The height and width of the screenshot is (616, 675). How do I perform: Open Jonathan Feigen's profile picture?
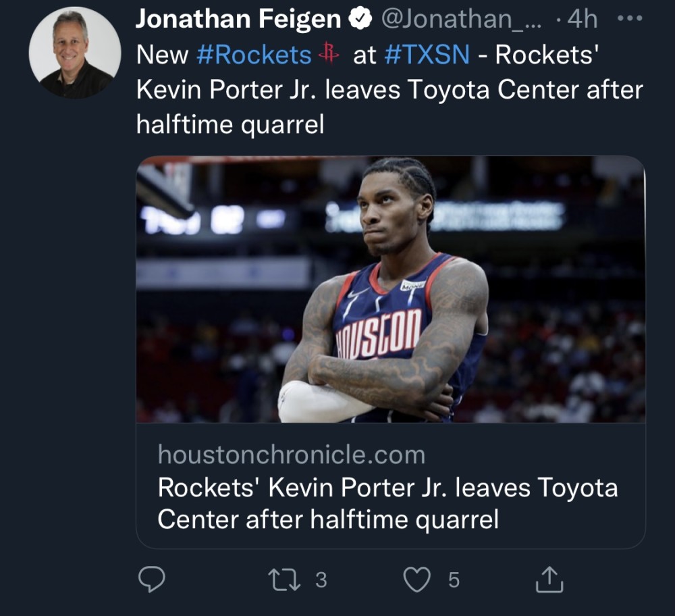75,53
